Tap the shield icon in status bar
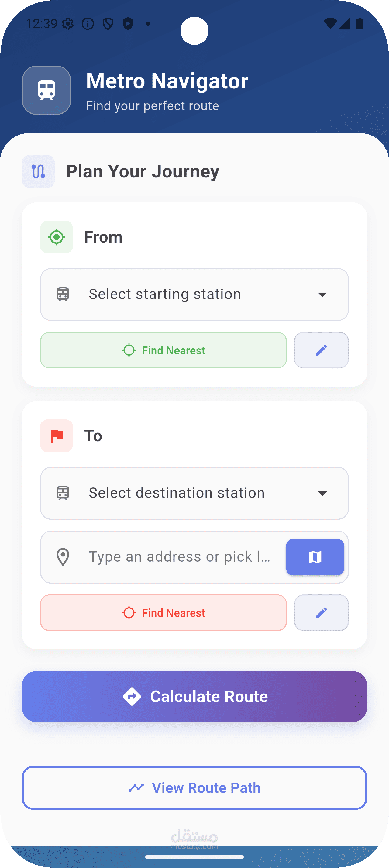The width and height of the screenshot is (389, 868). (x=108, y=24)
